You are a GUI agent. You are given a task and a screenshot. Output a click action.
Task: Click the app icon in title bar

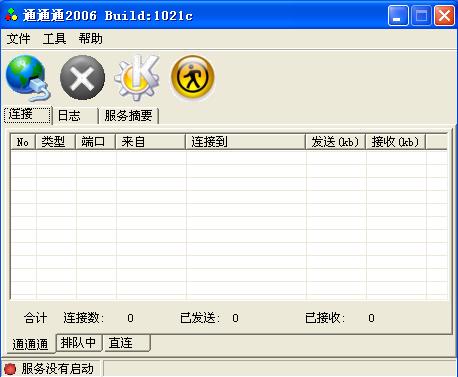pos(12,15)
